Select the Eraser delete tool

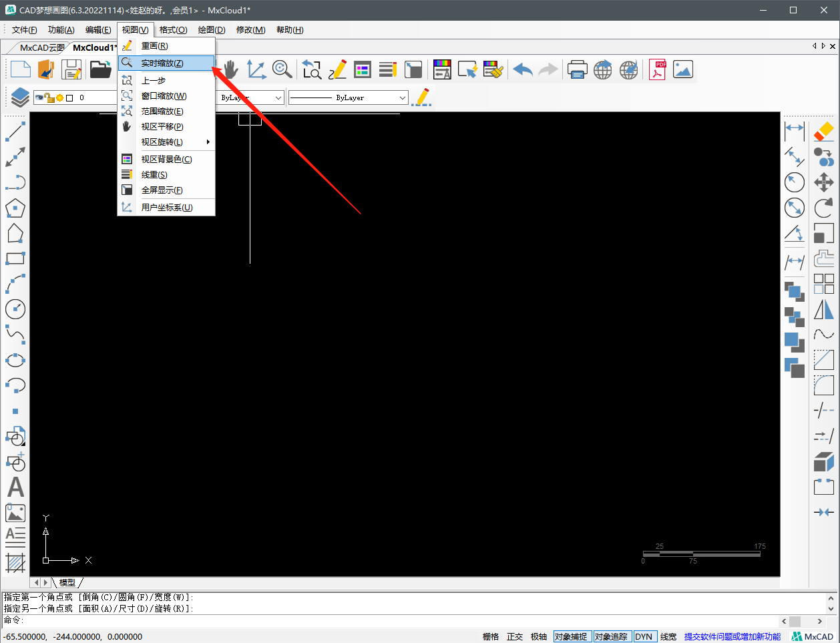[x=824, y=131]
